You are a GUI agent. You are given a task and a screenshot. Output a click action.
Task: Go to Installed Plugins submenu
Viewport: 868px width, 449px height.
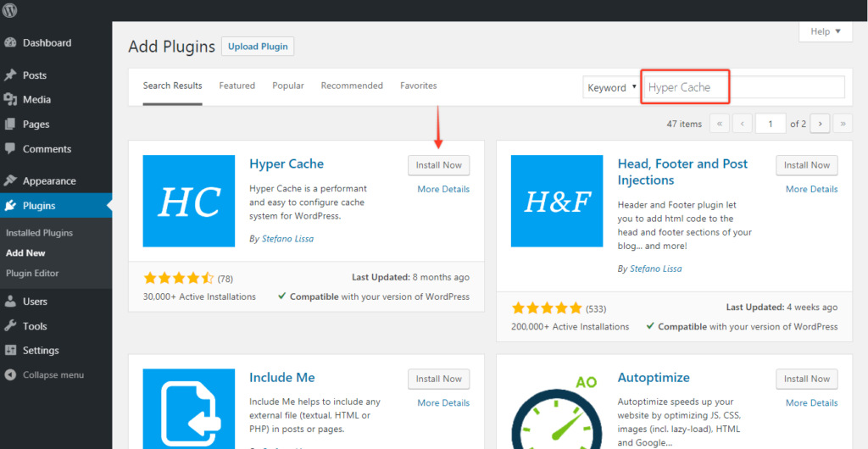click(x=39, y=233)
